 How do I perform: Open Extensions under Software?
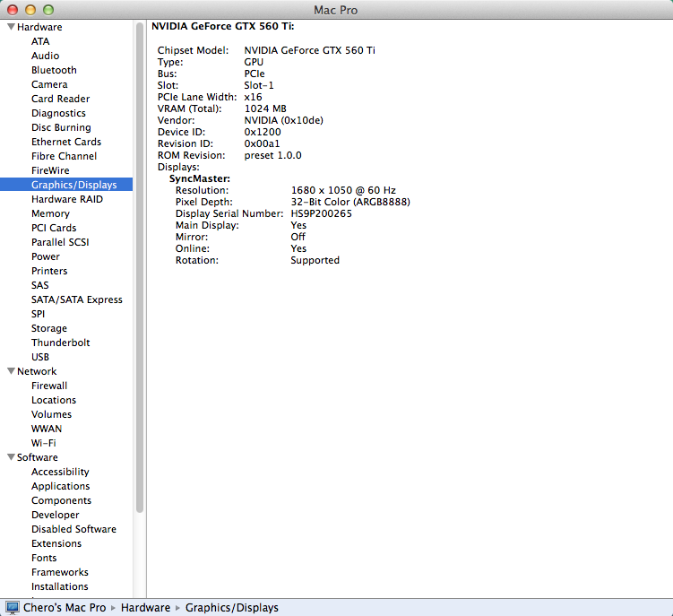click(56, 543)
